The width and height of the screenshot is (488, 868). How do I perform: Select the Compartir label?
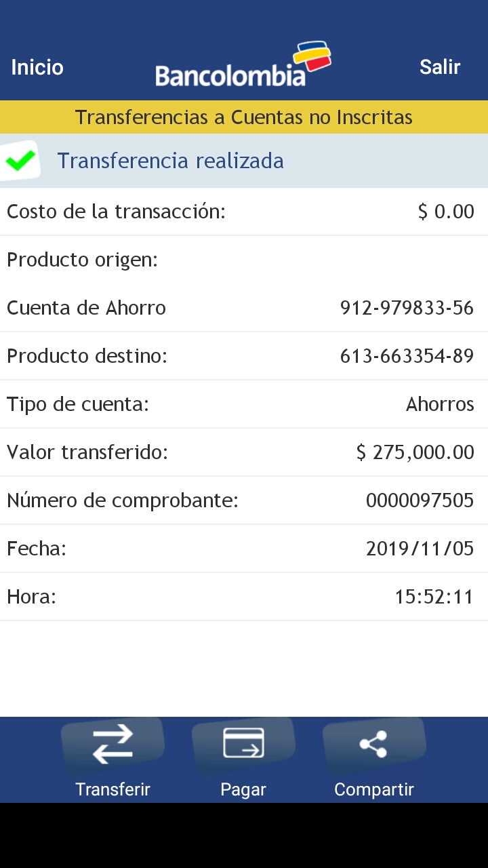point(373,789)
